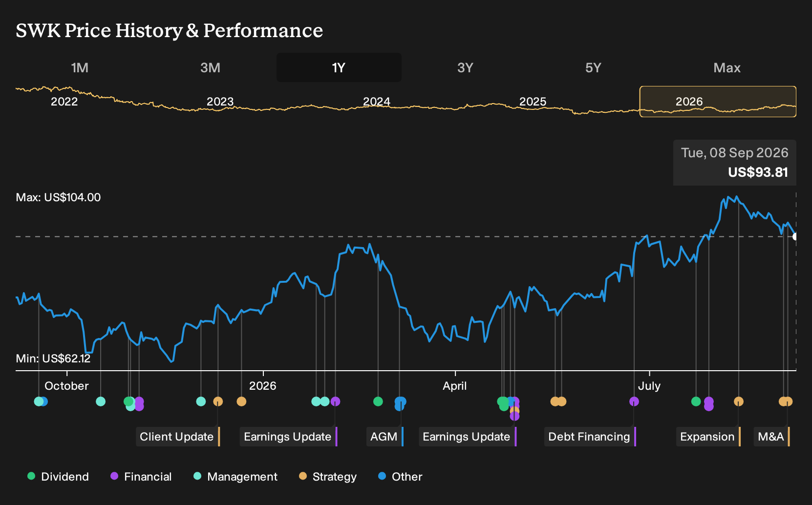Click the Min: US$62.12 label
This screenshot has height=505, width=812.
(53, 358)
